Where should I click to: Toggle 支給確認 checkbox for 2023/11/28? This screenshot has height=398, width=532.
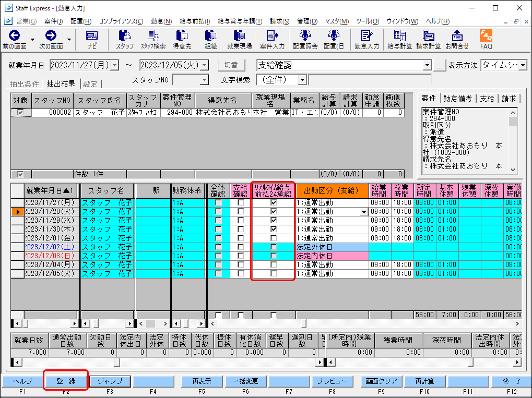tap(241, 212)
